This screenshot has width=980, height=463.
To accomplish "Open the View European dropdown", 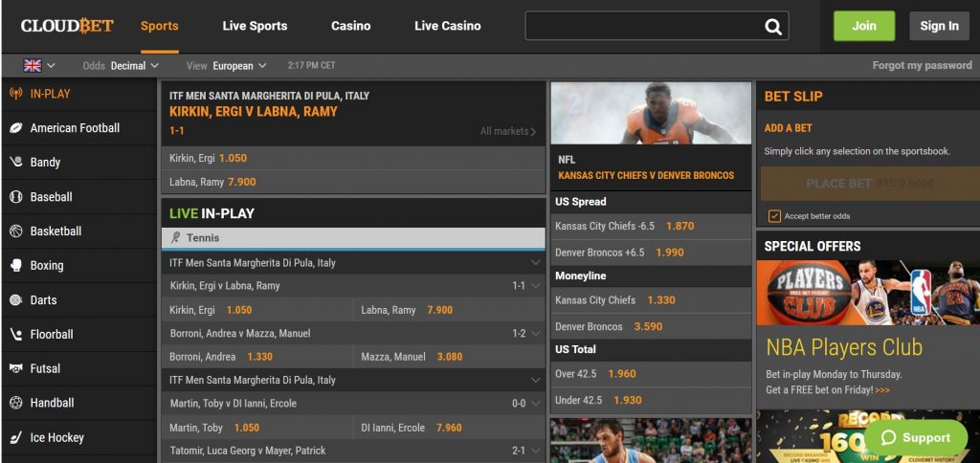I will click(226, 66).
